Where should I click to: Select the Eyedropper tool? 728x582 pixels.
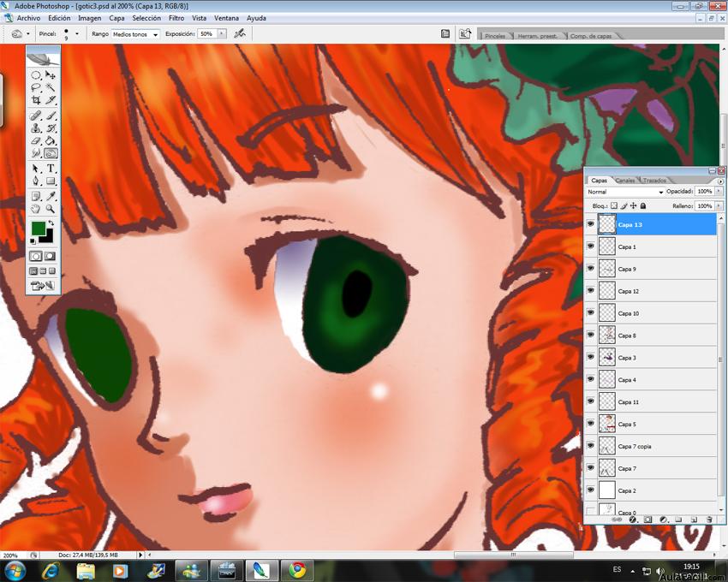click(51, 196)
